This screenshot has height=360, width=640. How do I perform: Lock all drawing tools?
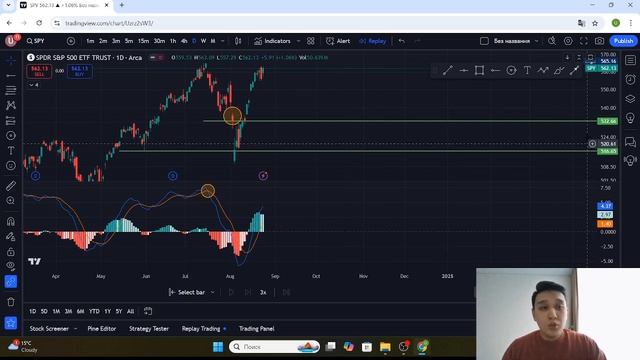tap(11, 251)
